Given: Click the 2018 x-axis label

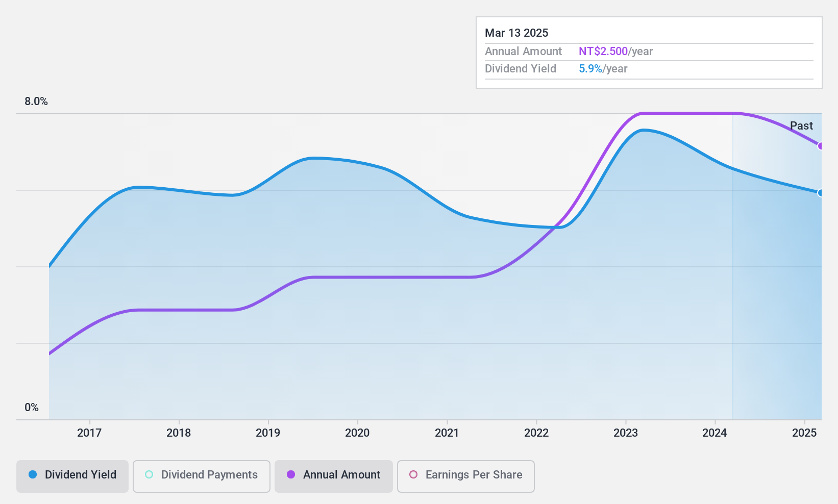Looking at the screenshot, I should pos(179,433).
